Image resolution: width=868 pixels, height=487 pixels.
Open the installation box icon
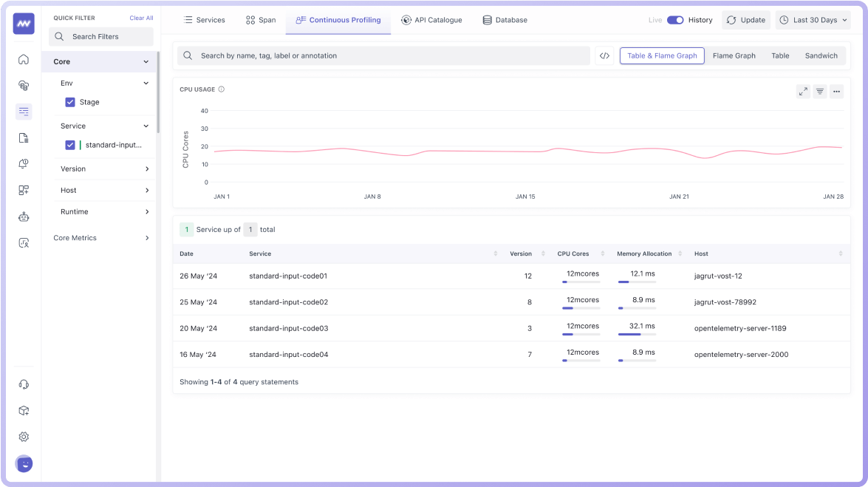tap(24, 411)
